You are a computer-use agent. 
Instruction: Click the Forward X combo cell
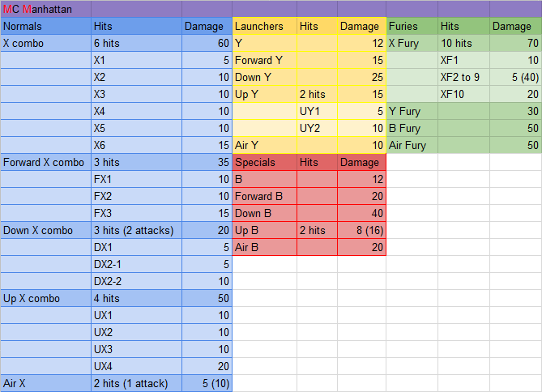pos(46,162)
